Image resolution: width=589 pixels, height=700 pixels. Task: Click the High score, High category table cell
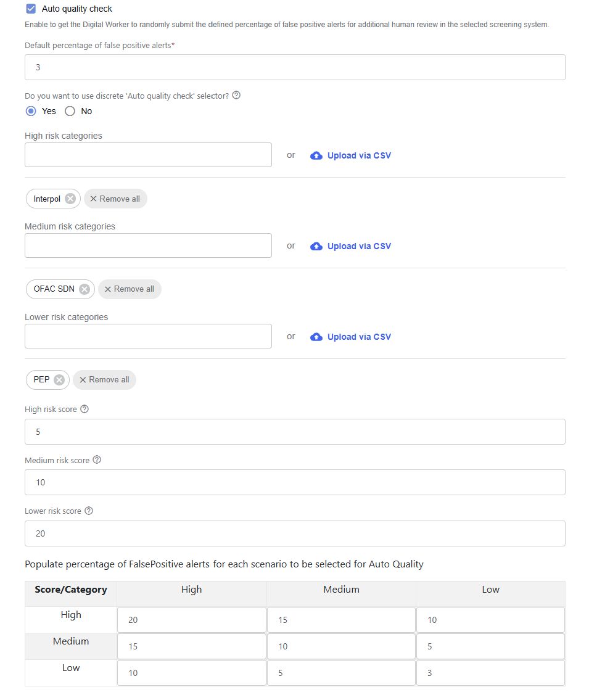(x=192, y=620)
